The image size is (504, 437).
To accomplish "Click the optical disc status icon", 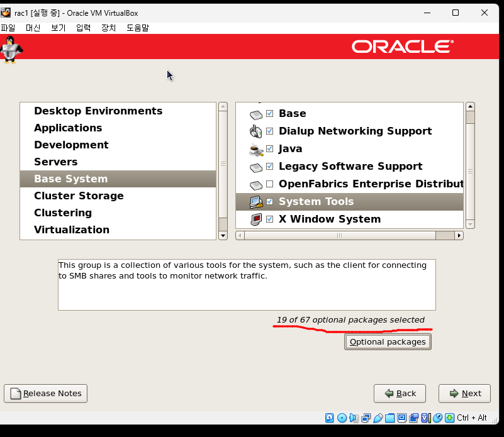I will (x=342, y=418).
